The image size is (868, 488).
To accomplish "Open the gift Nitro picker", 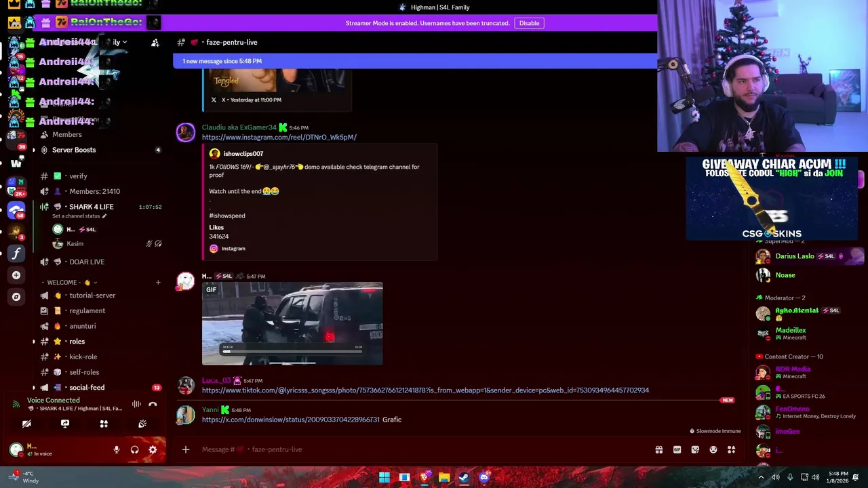I will [658, 449].
